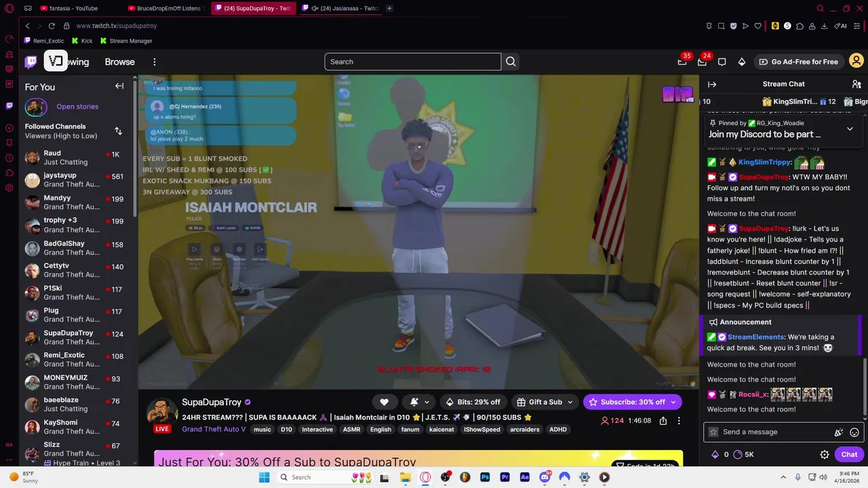Toggle Opera ad blocker shield icon
The width and height of the screenshot is (868, 488).
(x=733, y=26)
